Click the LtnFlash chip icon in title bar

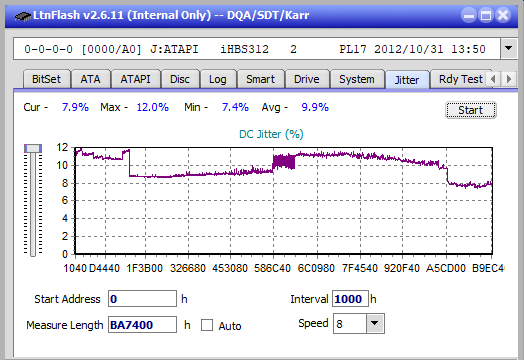(x=23, y=16)
